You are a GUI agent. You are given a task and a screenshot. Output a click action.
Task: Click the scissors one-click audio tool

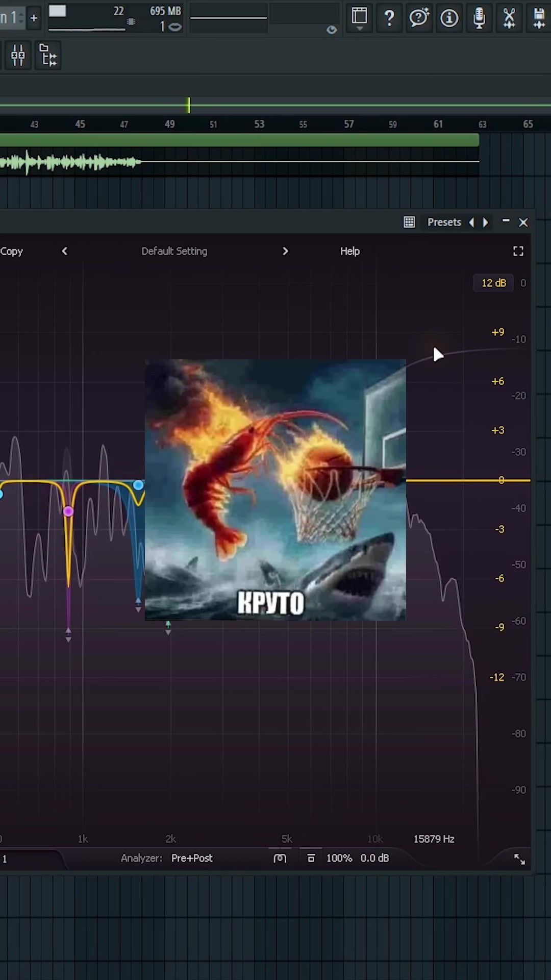(x=509, y=18)
